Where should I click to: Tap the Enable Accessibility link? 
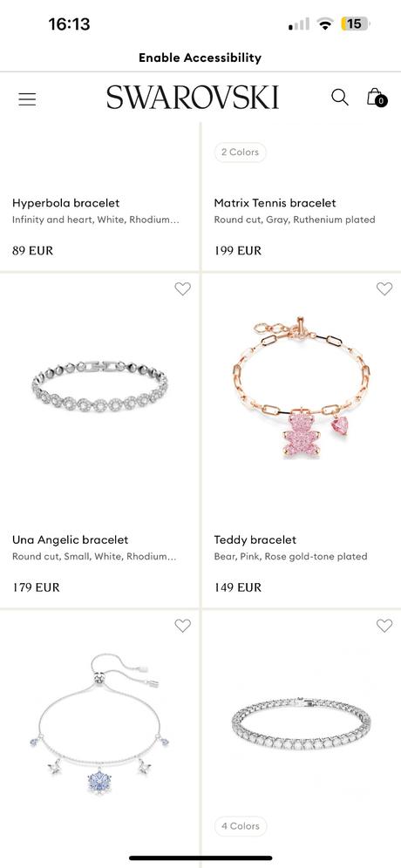pos(200,58)
